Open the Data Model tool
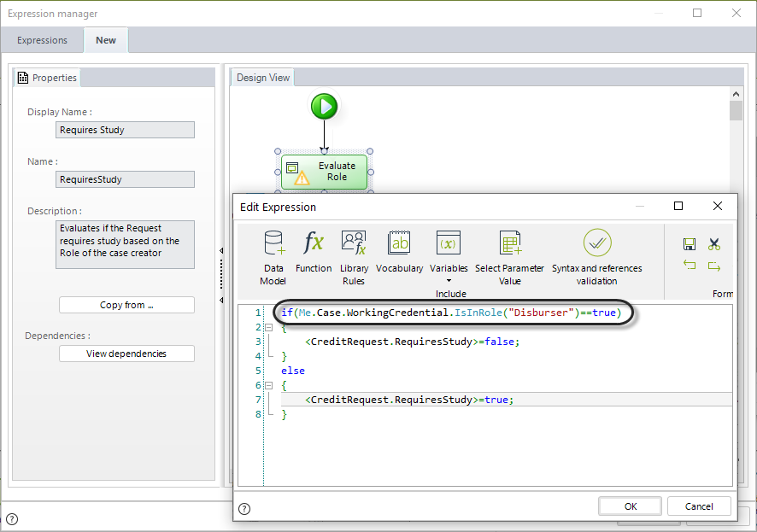The image size is (757, 532). pos(273,258)
